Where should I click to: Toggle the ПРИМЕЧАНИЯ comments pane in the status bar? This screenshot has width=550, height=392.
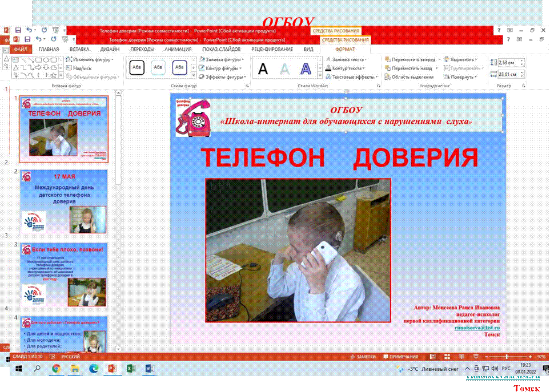tap(403, 357)
